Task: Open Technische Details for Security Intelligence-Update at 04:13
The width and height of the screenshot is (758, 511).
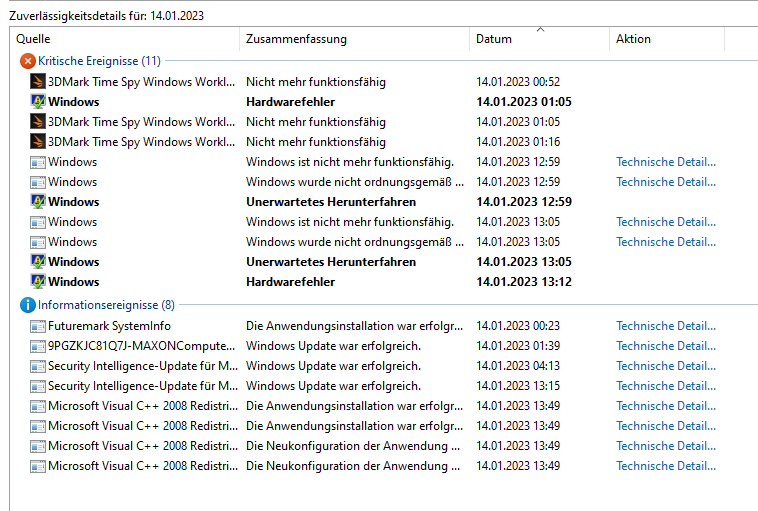Action: click(x=666, y=366)
